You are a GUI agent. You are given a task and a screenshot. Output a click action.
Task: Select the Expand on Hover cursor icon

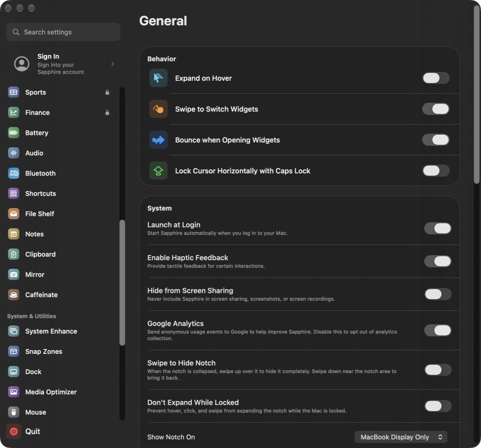[158, 78]
